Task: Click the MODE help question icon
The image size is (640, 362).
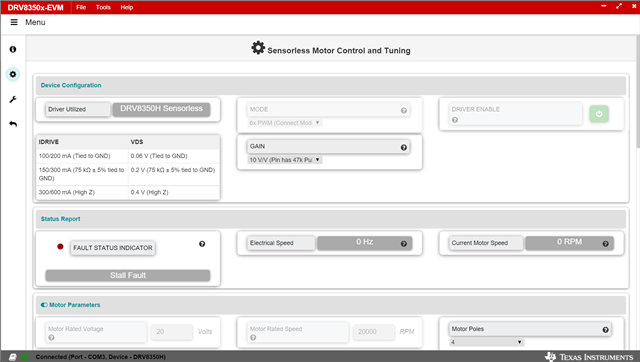Action: click(x=403, y=110)
